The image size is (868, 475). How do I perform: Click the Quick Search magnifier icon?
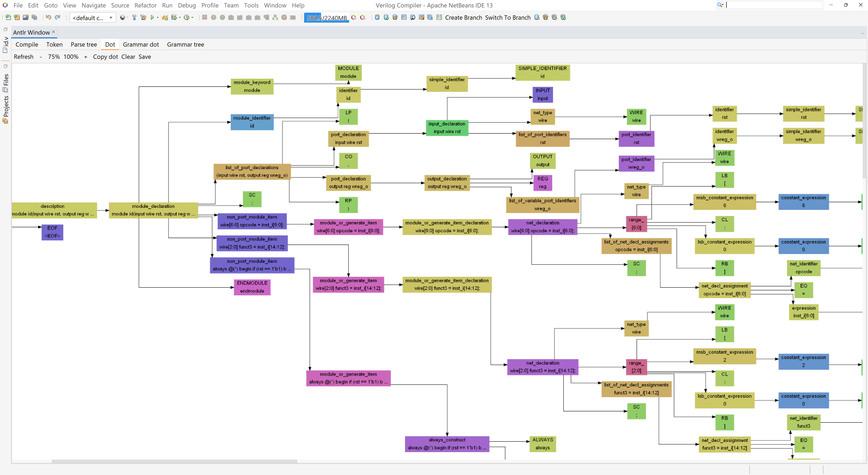(720, 5)
